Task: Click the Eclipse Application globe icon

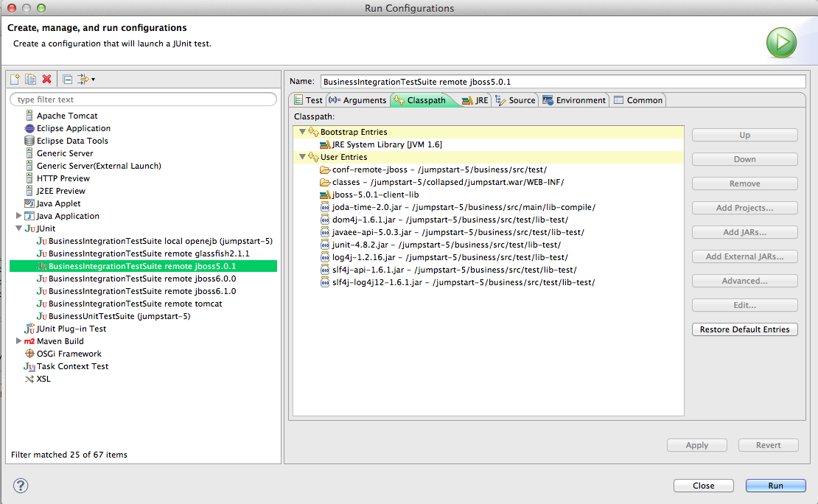Action: [x=29, y=128]
